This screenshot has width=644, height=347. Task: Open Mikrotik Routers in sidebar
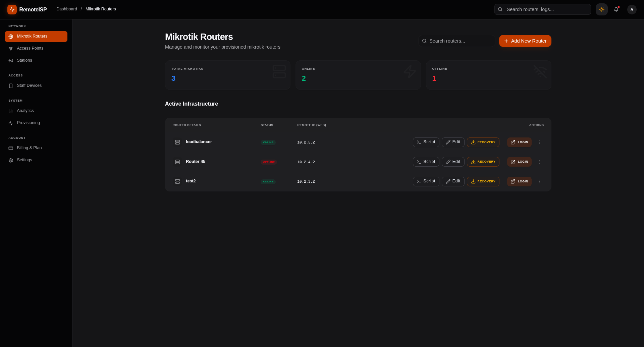coord(36,37)
